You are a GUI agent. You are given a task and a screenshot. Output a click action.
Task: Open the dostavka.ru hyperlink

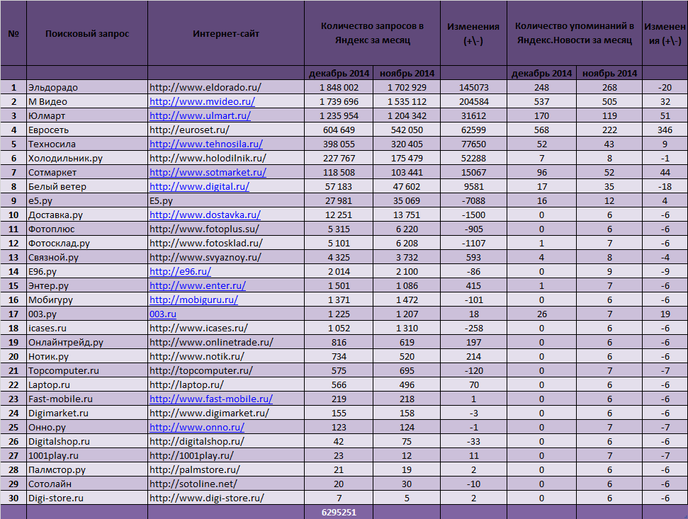[205, 215]
